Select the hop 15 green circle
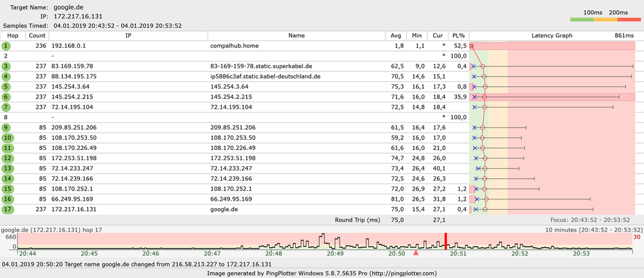This screenshot has height=278, width=644. tap(8, 189)
